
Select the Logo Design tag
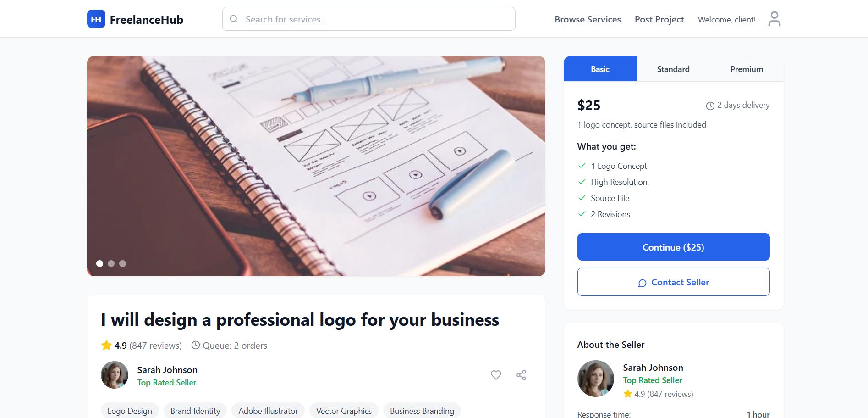coord(130,411)
